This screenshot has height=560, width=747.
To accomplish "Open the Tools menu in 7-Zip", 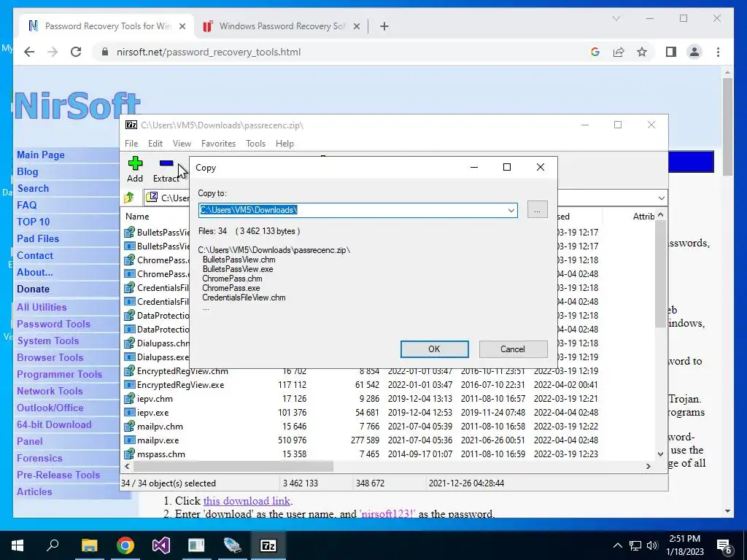I will pyautogui.click(x=255, y=144).
